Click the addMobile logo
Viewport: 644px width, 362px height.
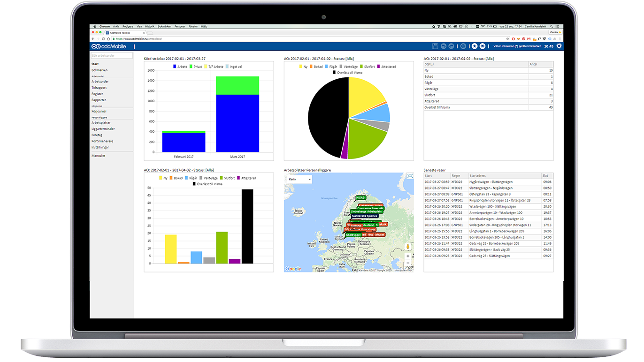tap(108, 46)
